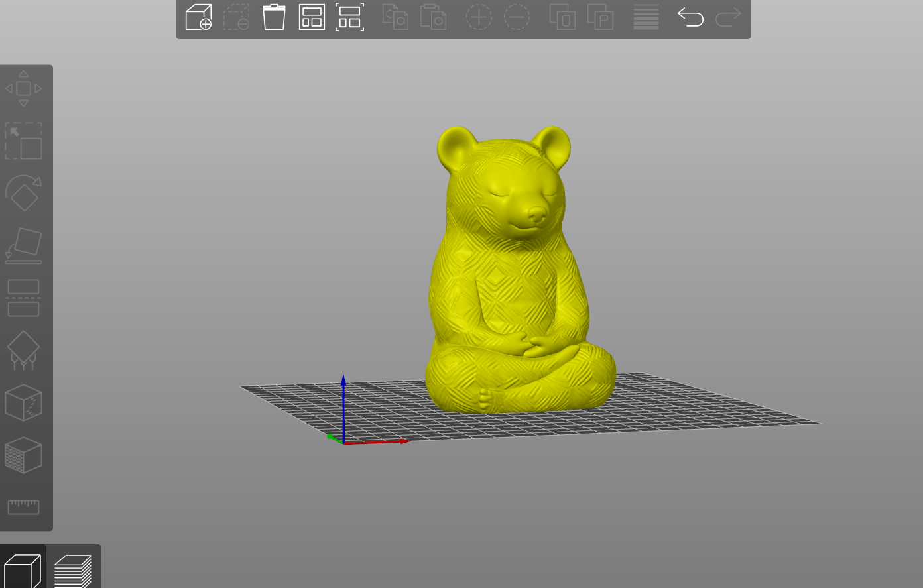
Task: Click the Delete trash can icon
Action: tap(274, 17)
